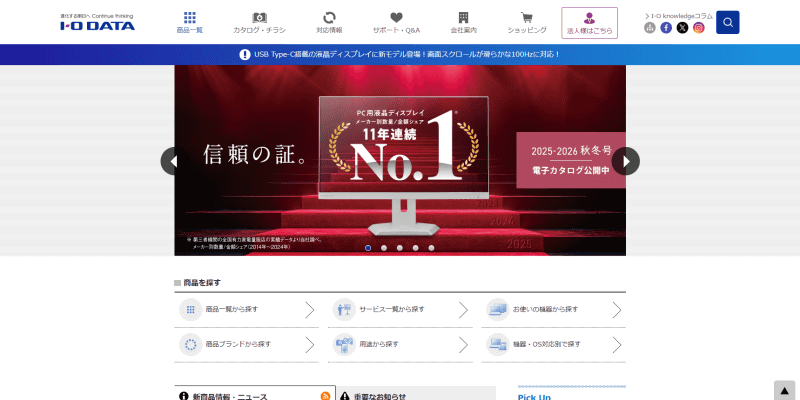
Task: Select the second carousel dot
Action: [384, 248]
